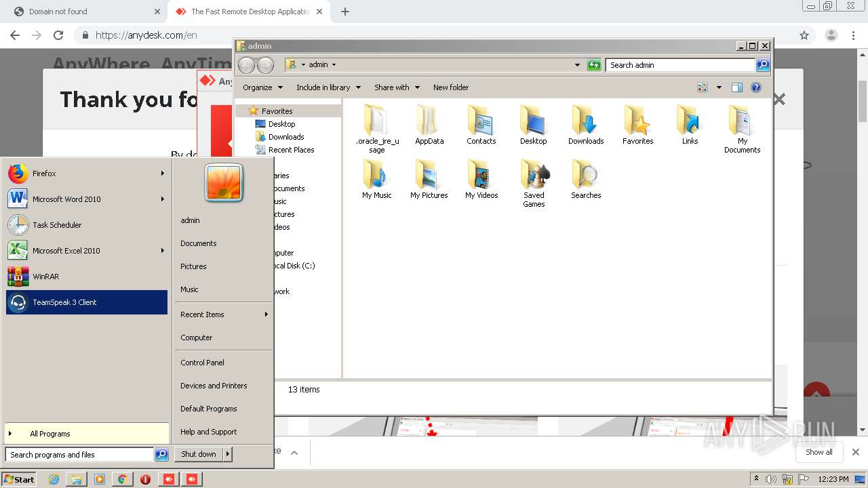Launch Microsoft Excel 2010 from Start menu
The image size is (868, 488).
pos(87,251)
